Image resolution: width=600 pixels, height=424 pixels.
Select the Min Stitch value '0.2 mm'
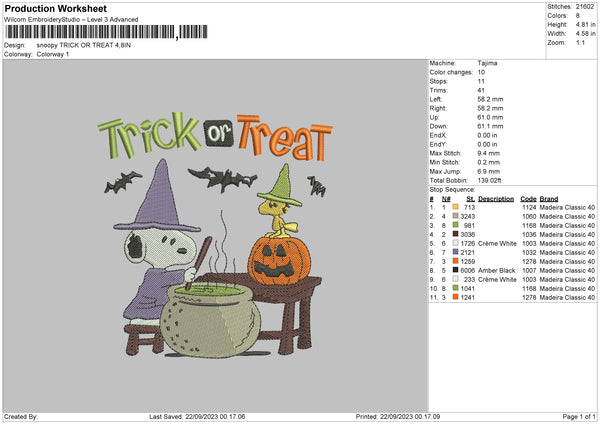click(x=489, y=162)
